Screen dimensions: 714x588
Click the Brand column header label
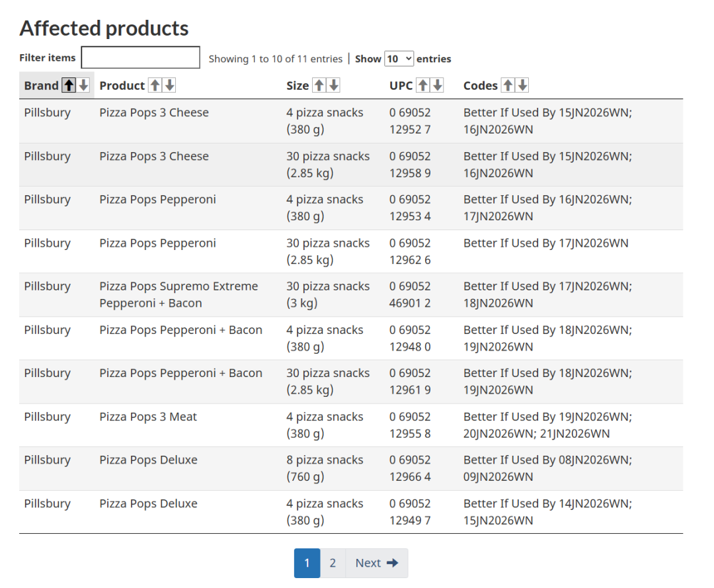tap(41, 85)
